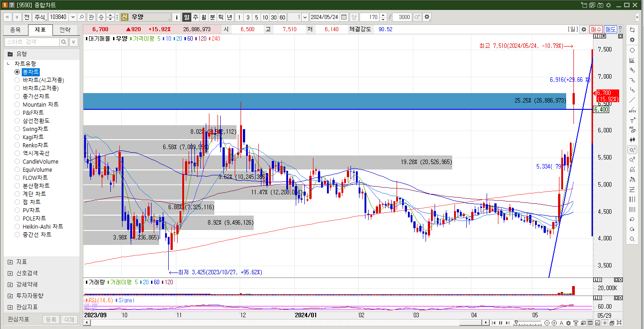Click the 60 minute interval button
The height and width of the screenshot is (329, 644).
click(x=282, y=17)
